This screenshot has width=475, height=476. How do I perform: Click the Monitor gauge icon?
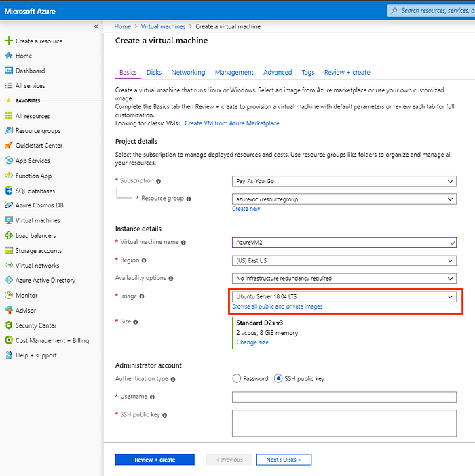(9, 295)
